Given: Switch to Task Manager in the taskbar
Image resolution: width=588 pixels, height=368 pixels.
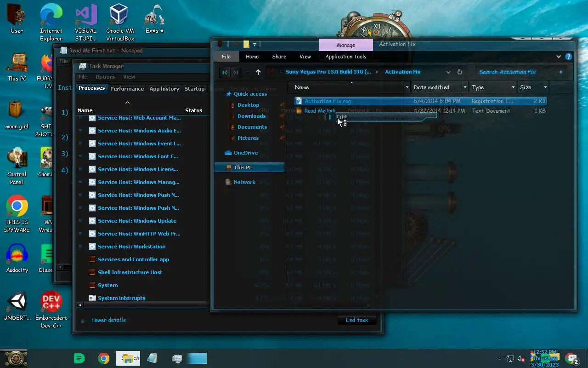Looking at the screenshot, I should 177,358.
